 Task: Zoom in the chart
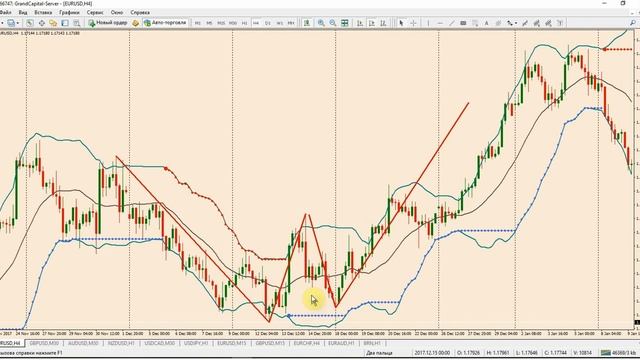(x=321, y=23)
